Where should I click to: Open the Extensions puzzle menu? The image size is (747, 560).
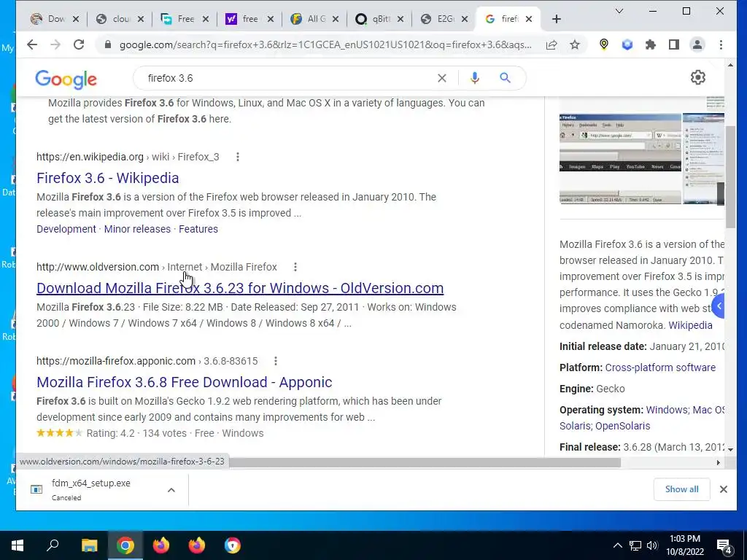tap(650, 44)
